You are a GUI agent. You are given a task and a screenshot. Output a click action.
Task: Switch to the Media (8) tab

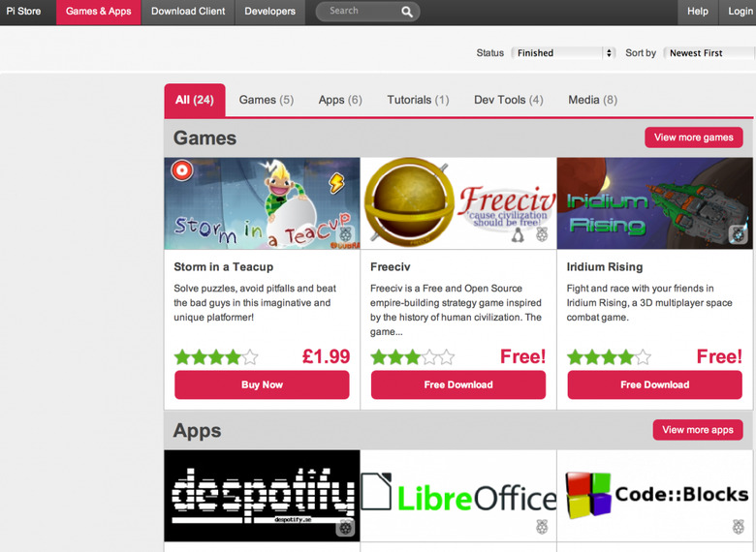592,100
